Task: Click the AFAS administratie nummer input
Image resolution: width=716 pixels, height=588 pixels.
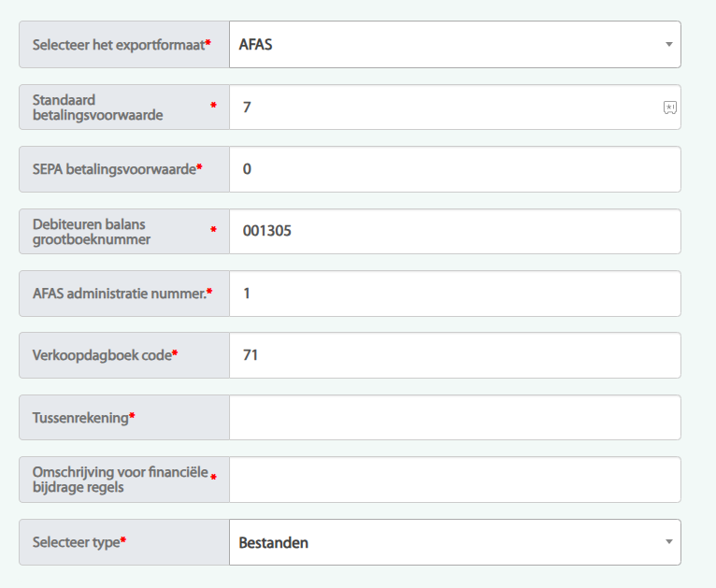Action: [x=454, y=294]
